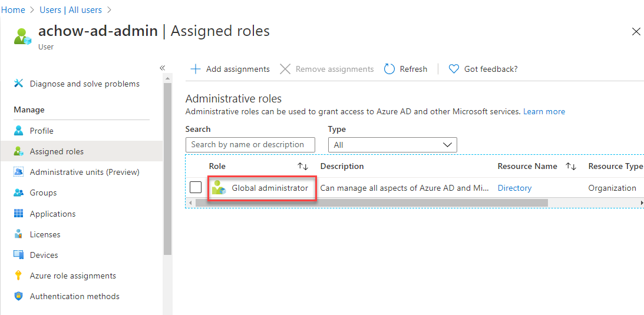Viewport: 644px width, 315px height.
Task: Click the Refresh icon in toolbar
Action: (x=389, y=69)
